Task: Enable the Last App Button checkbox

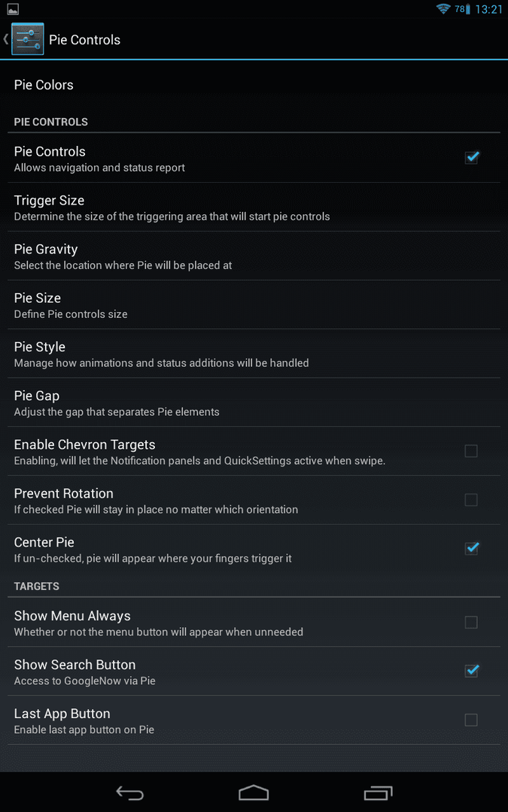Action: pyautogui.click(x=471, y=720)
